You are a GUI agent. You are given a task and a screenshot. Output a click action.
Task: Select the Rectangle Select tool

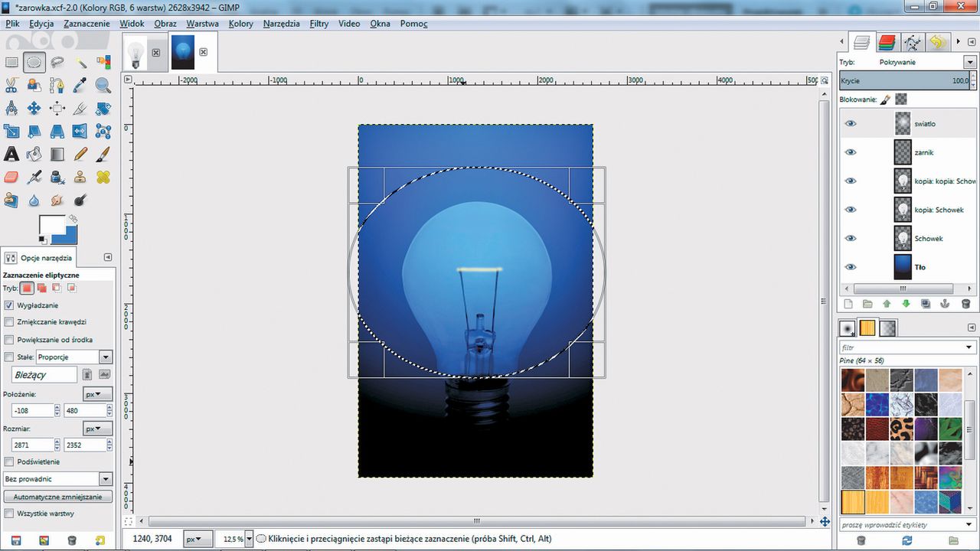11,63
